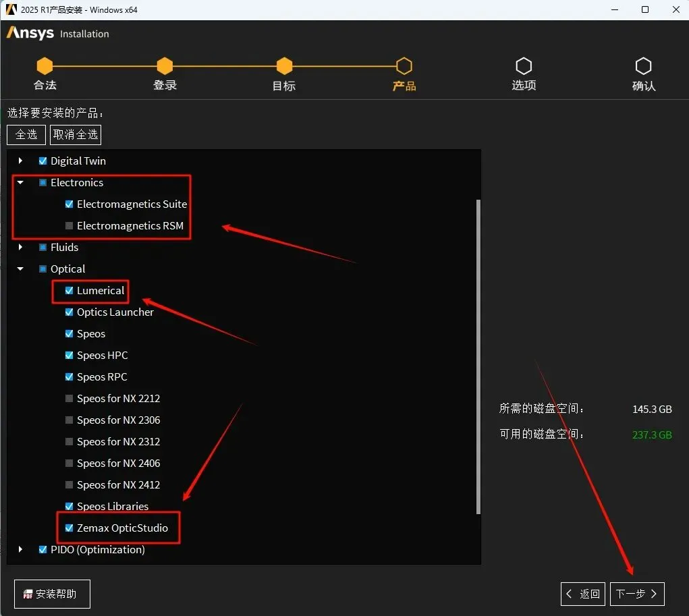Click the Ansys logo in header
This screenshot has width=689, height=616.
[30, 33]
